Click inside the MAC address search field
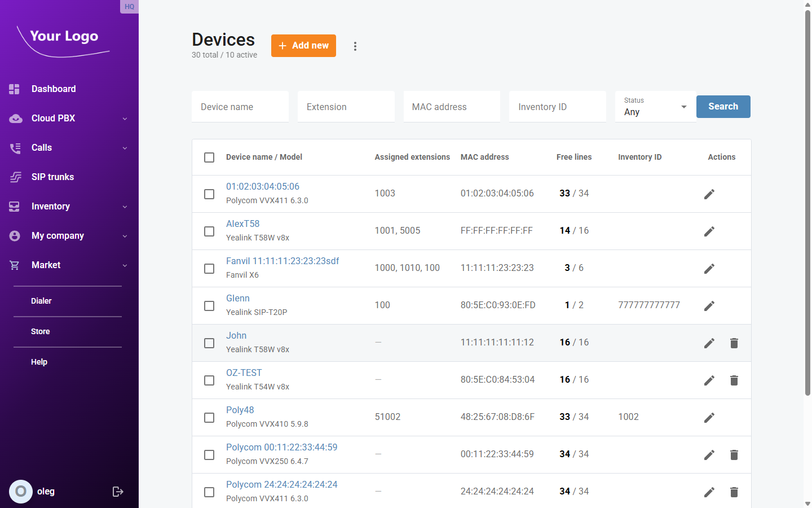Image resolution: width=812 pixels, height=508 pixels. click(x=451, y=107)
